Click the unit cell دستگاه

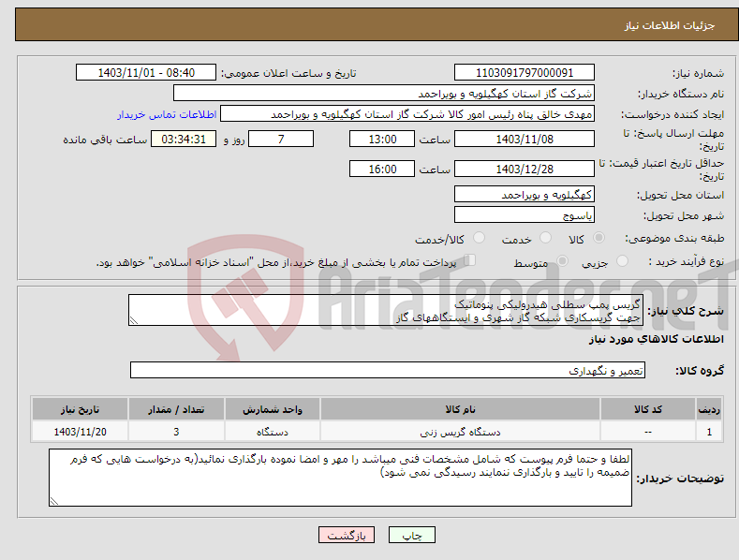click(x=273, y=432)
